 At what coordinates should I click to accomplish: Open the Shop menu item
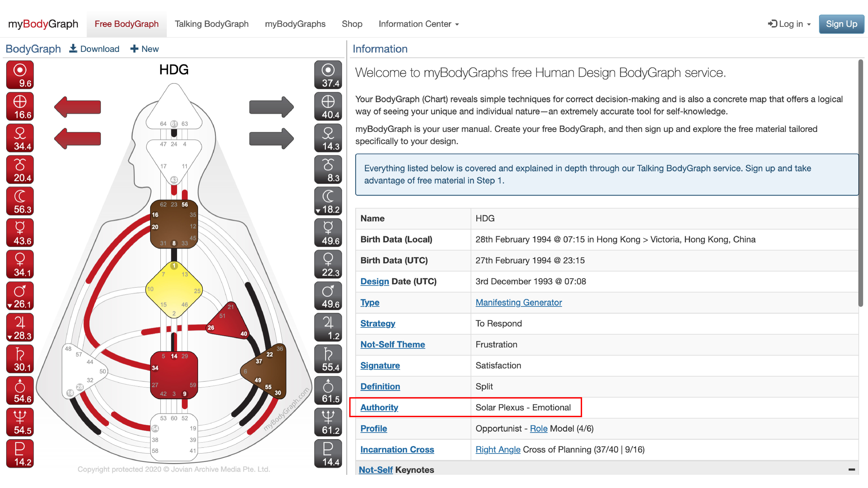coord(352,24)
